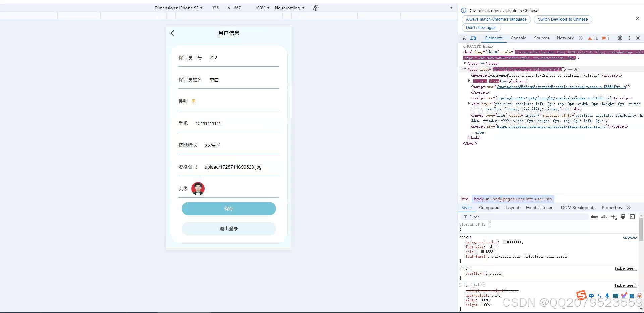
Task: Open the Sogou soft keyboard icon
Action: [x=615, y=296]
